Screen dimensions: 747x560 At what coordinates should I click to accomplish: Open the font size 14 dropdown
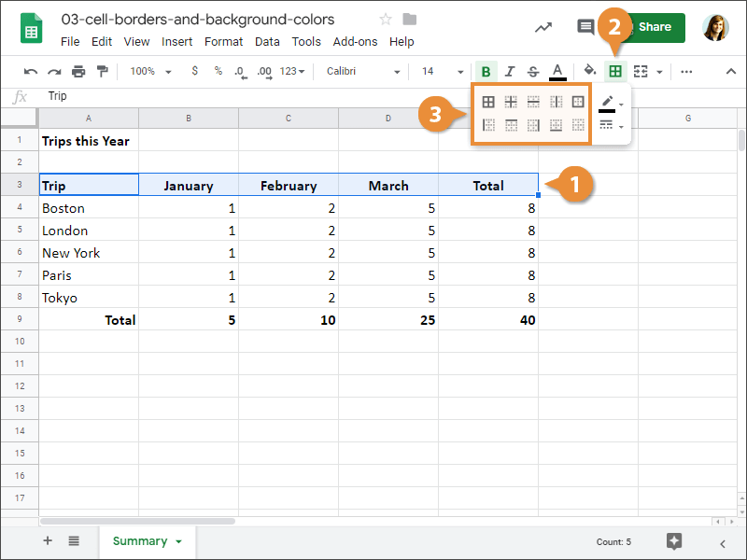(x=442, y=72)
